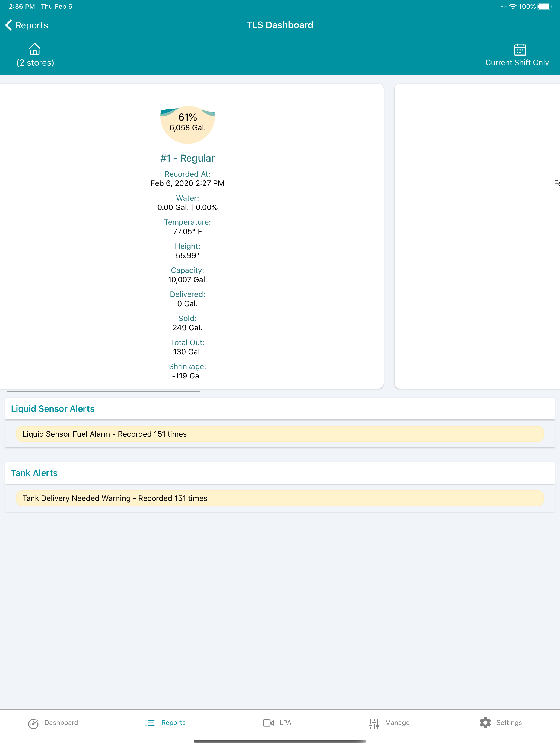Select the shrinkage value -119 Gal.

pyautogui.click(x=188, y=375)
